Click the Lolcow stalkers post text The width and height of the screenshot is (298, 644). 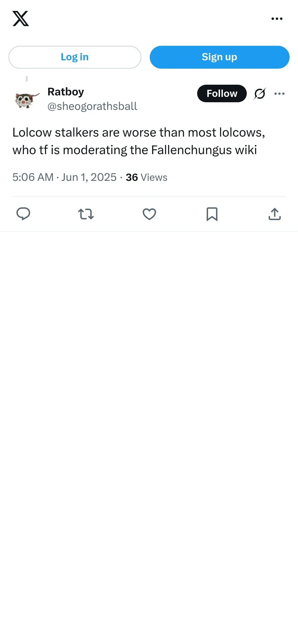[139, 141]
